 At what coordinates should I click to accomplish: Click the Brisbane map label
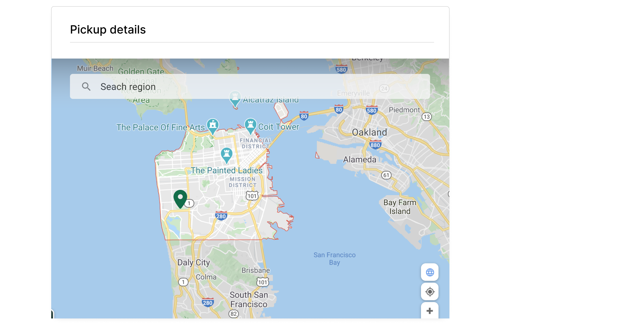[256, 270]
